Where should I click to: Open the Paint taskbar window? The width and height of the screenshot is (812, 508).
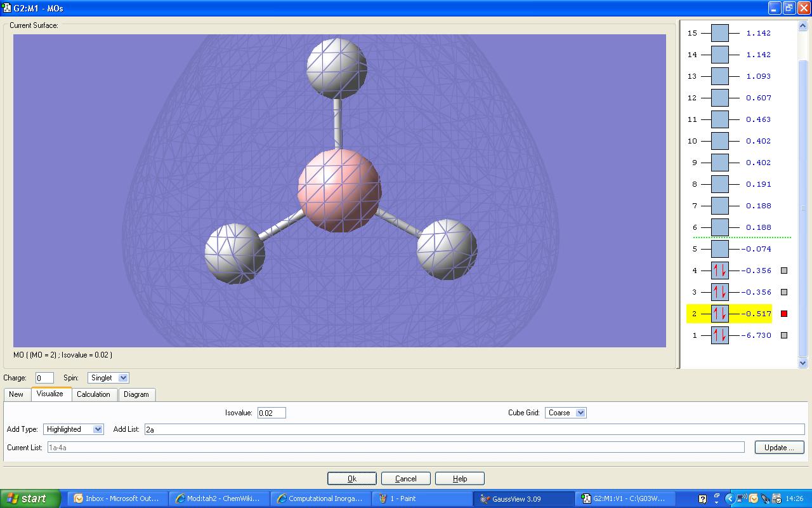tap(422, 498)
